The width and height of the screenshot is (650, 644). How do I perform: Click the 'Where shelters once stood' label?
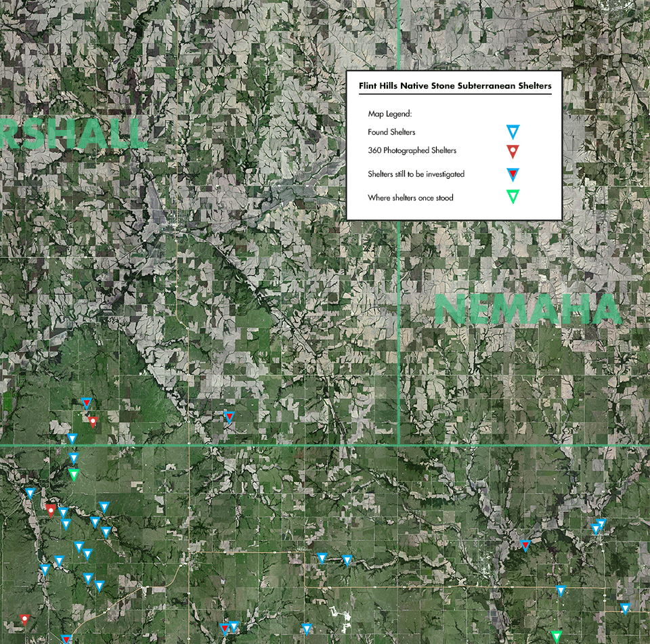tap(410, 197)
